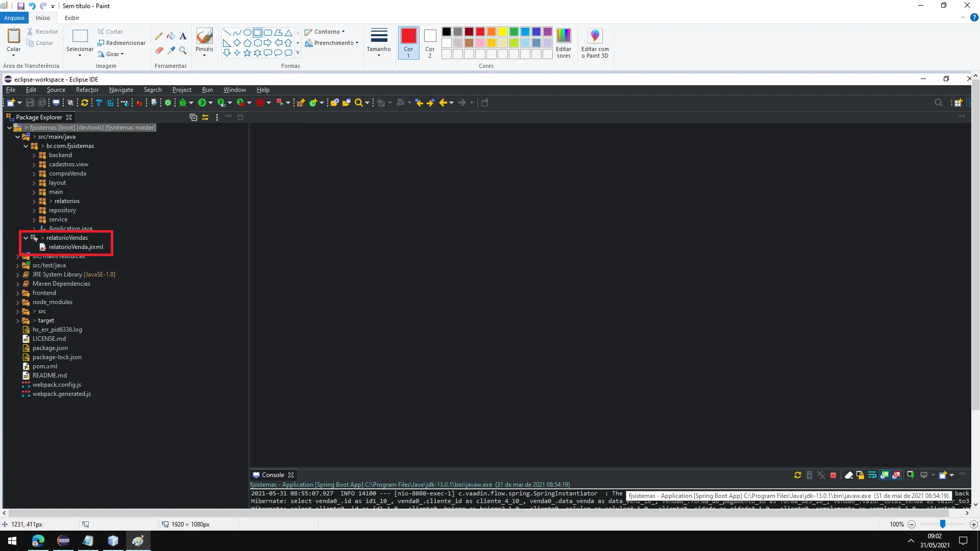
Task: Pick the diamond shape
Action: 237,43
